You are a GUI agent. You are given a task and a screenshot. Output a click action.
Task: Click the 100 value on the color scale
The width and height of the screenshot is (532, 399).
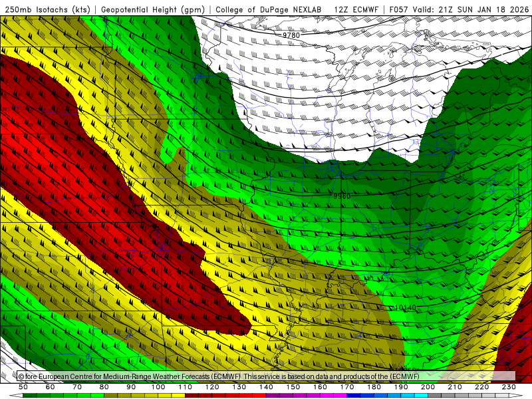[158, 387]
